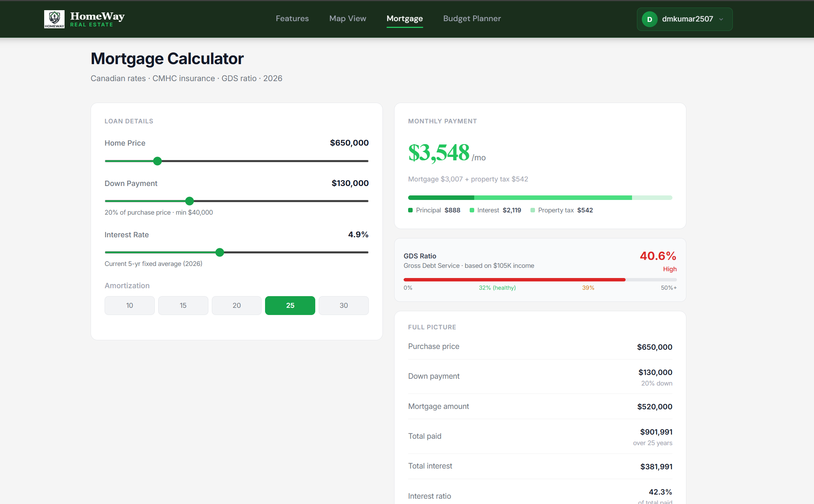Click the red GDS ratio progress bar

pyautogui.click(x=514, y=280)
